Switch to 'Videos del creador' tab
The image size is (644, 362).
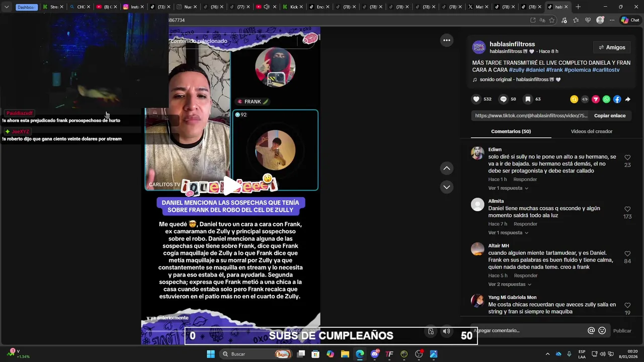coord(591,131)
